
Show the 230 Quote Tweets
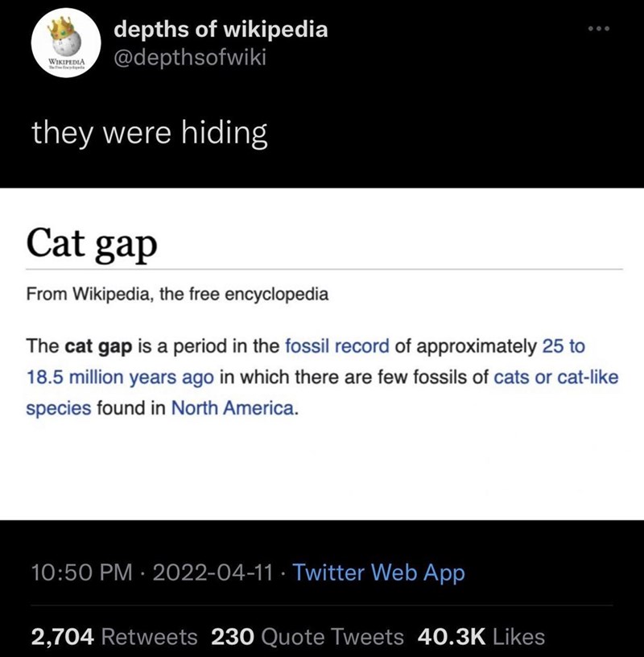[x=307, y=637]
